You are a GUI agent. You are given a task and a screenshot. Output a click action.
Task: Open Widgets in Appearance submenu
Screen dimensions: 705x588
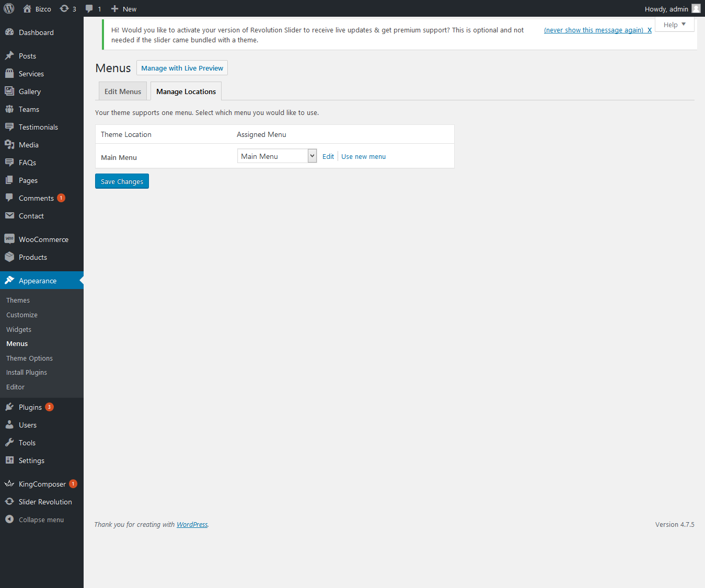click(x=19, y=329)
